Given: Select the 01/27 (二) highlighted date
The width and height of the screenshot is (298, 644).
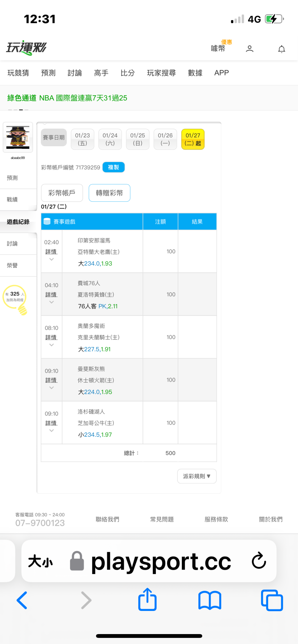Looking at the screenshot, I should (193, 139).
